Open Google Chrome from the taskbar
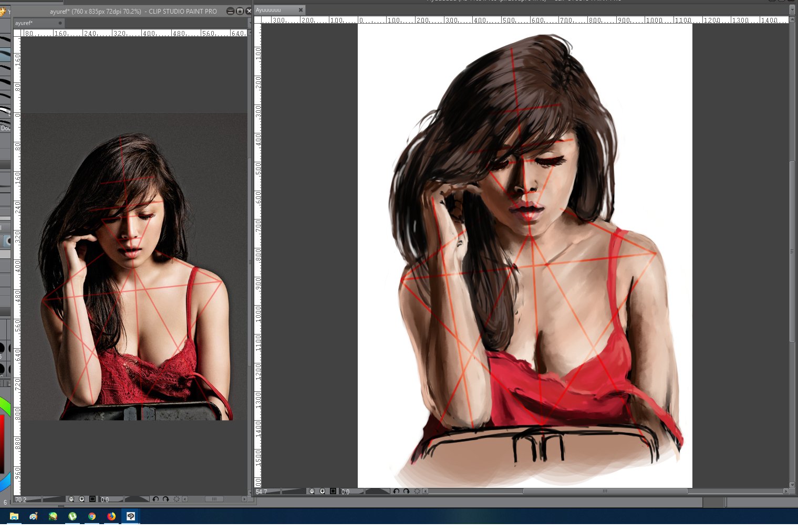Screen dimensions: 798x532 tap(92, 516)
